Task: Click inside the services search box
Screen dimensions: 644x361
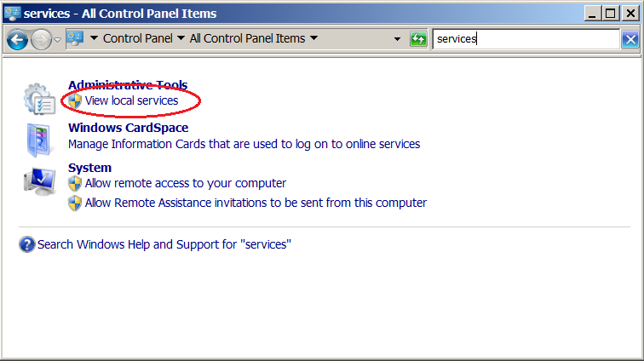Action: tap(524, 38)
